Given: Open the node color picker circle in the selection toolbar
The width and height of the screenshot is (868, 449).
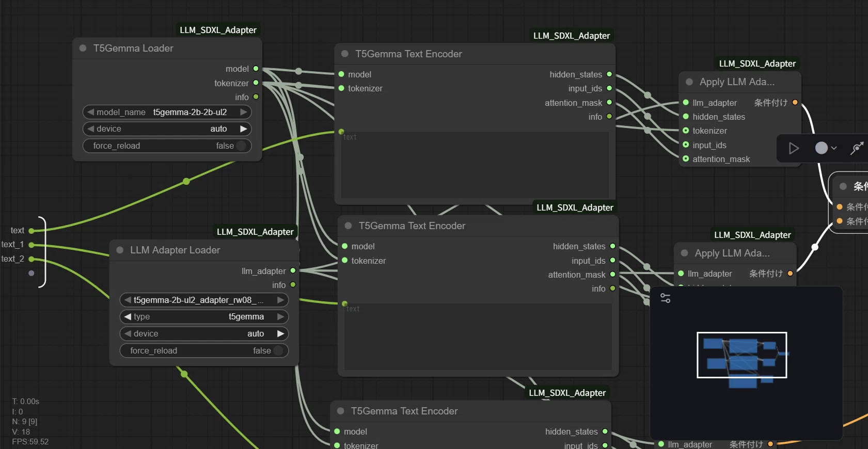Looking at the screenshot, I should [821, 148].
